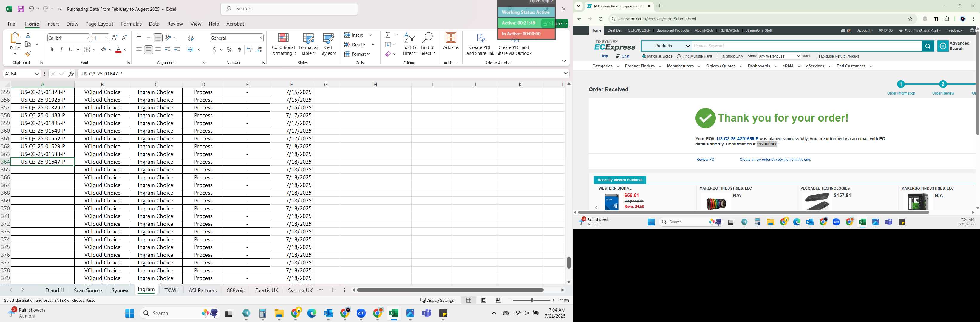Viewport: 980px width, 322px height.
Task: Click AutoSum sigma icon
Action: pos(388,35)
